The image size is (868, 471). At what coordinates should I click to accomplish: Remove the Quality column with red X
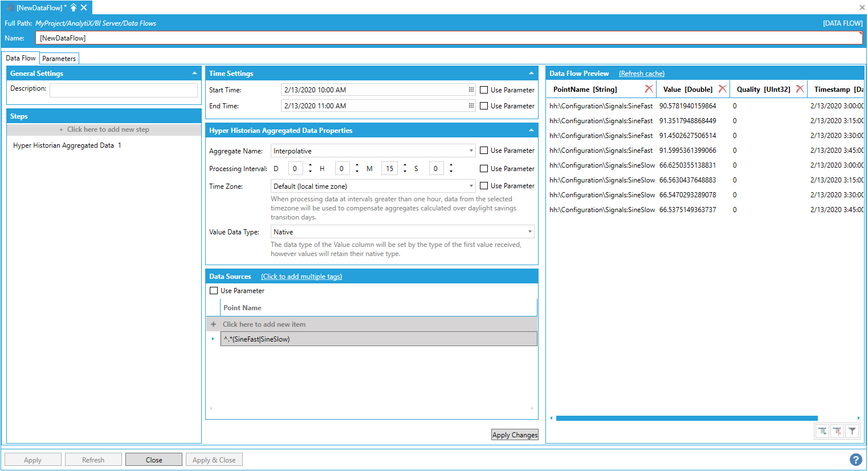tap(800, 89)
